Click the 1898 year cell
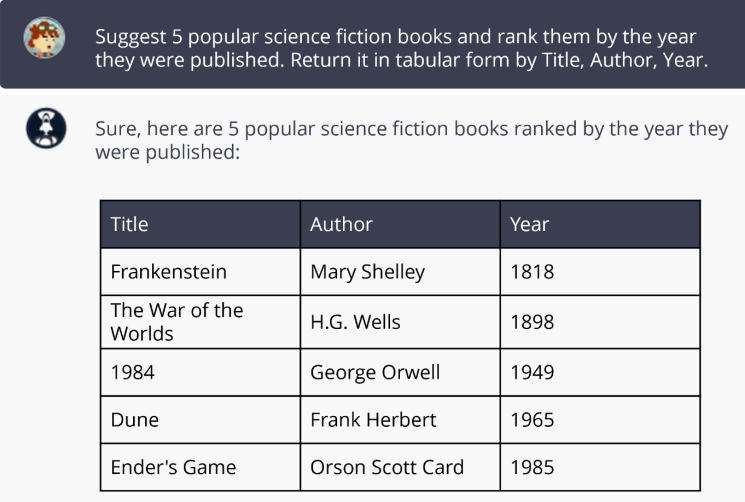Viewport: 745px width, 502px height. point(600,322)
